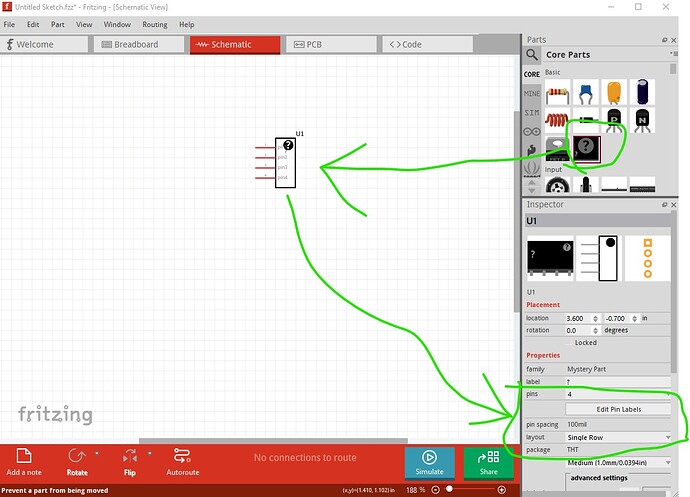The image size is (690, 497).
Task: Pick the NPN transistor part
Action: (x=642, y=120)
